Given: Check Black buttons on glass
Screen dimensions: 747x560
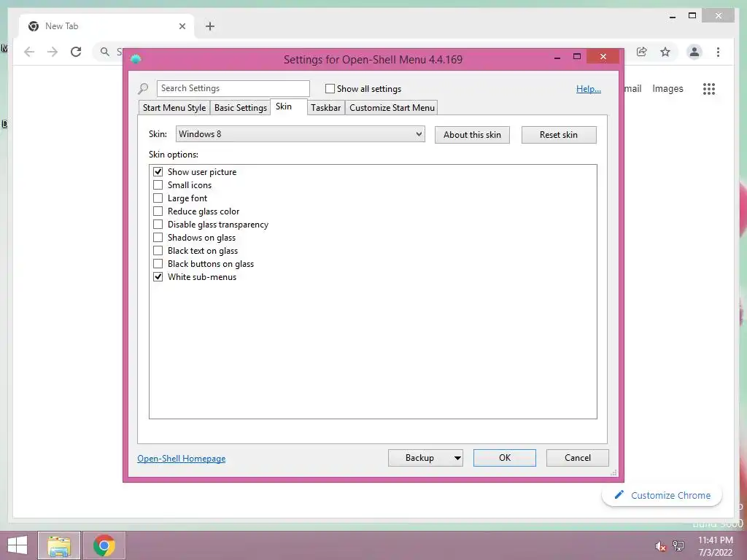Looking at the screenshot, I should [158, 263].
